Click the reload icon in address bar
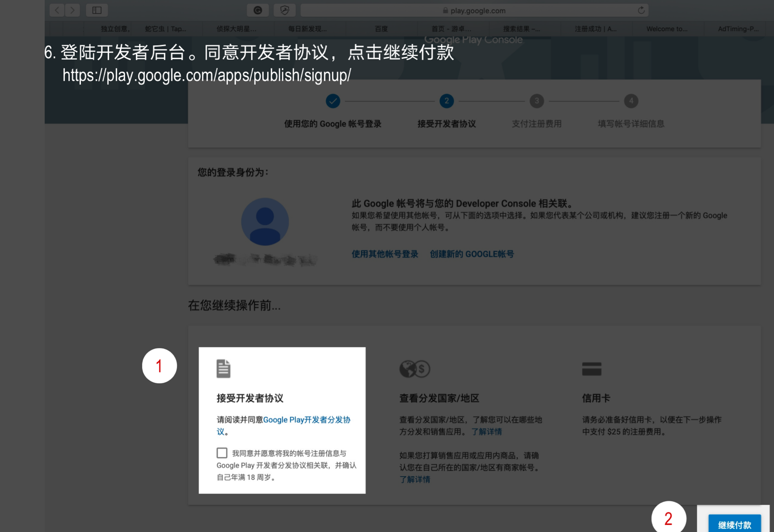The image size is (774, 532). (x=641, y=10)
